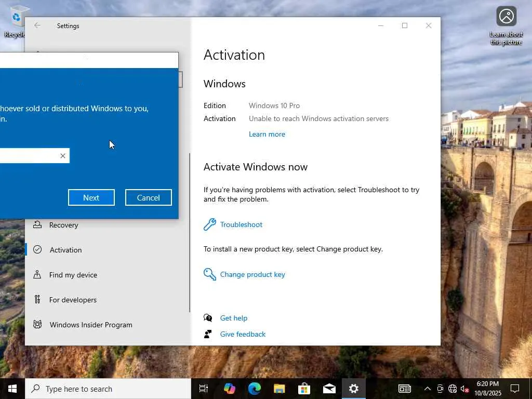The image size is (532, 399).
Task: Open For developers settings page
Action: pyautogui.click(x=73, y=300)
